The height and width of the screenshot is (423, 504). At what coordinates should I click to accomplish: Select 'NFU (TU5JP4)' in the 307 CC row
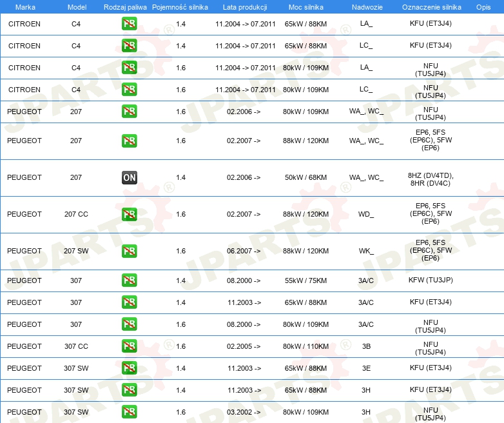point(431,348)
